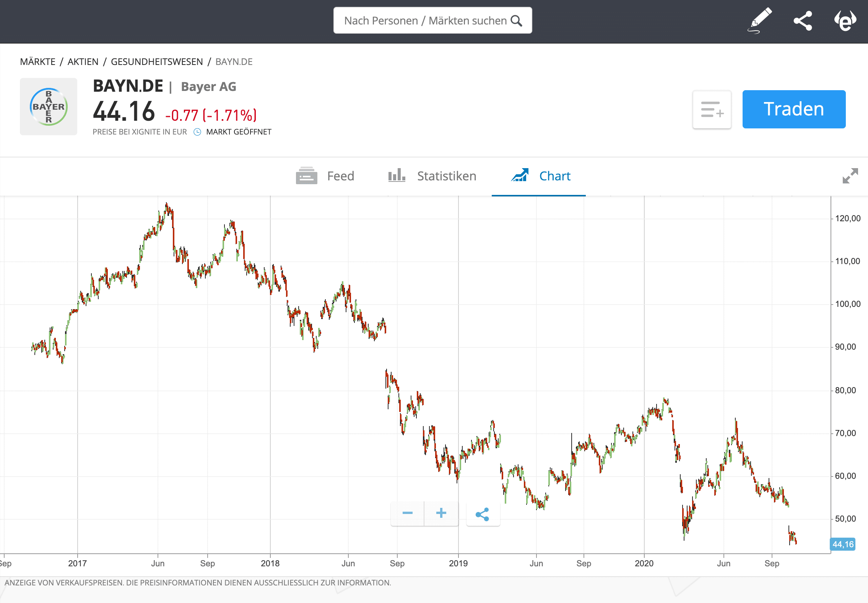The height and width of the screenshot is (603, 868).
Task: Click the 'PREISE BEI XIGNITE IN EUR' text
Action: (140, 132)
